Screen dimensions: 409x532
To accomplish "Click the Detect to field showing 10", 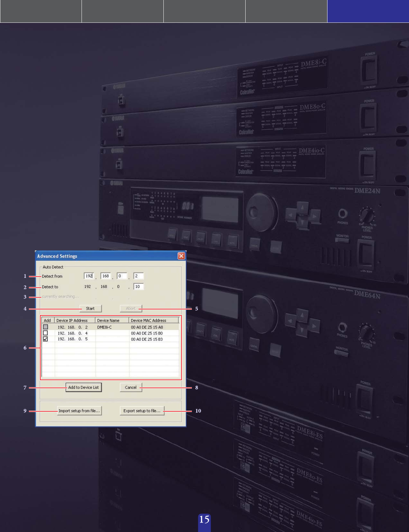I will pyautogui.click(x=139, y=287).
